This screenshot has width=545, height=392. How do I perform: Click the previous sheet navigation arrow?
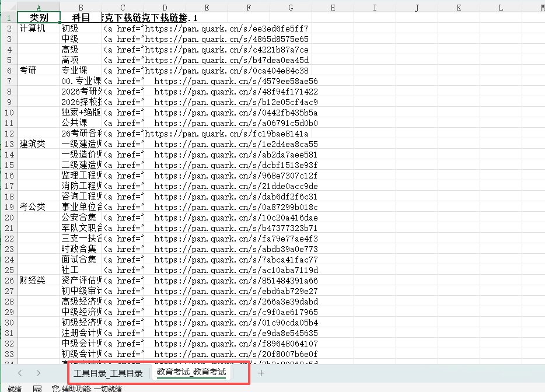19,373
